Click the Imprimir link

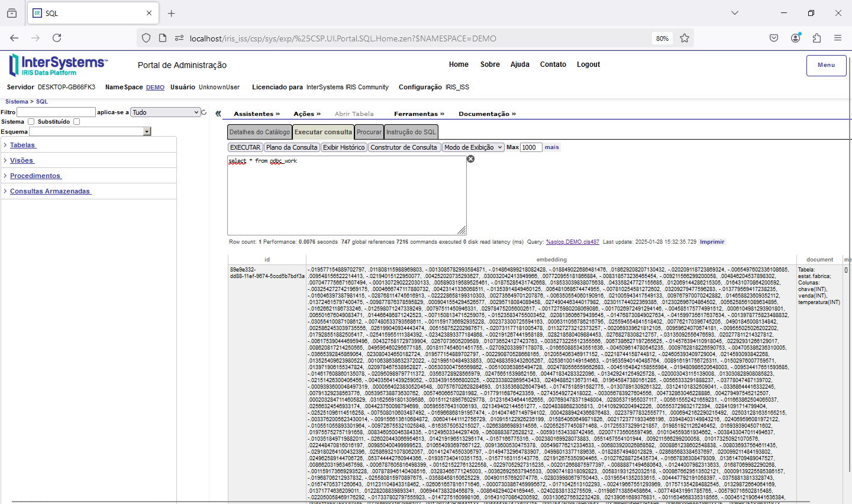click(x=712, y=242)
